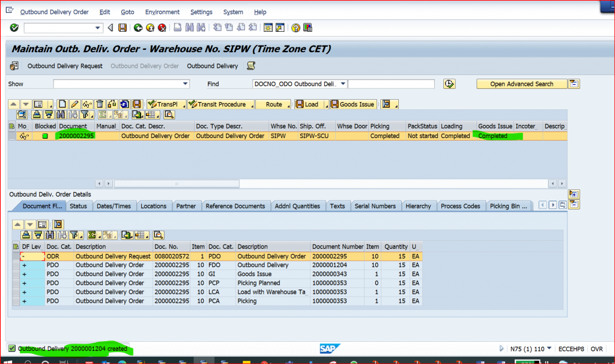
Task: Click the execute search clock icon
Action: tap(449, 84)
